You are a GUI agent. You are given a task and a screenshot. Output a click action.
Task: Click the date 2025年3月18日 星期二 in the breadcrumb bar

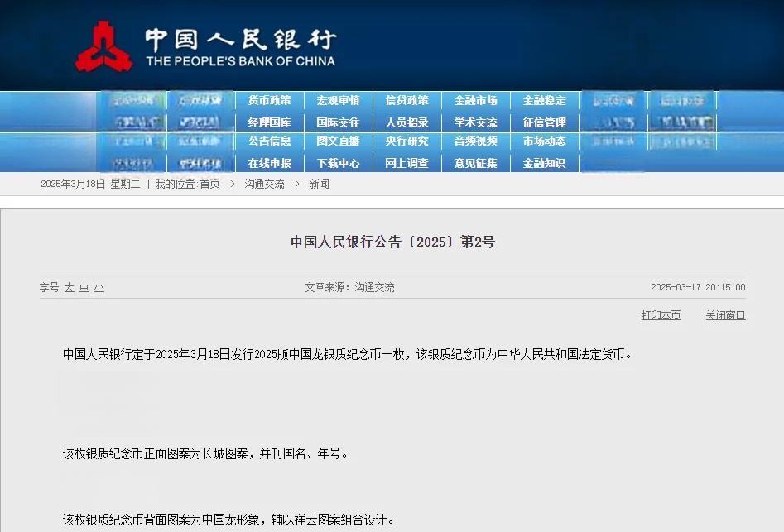[90, 184]
